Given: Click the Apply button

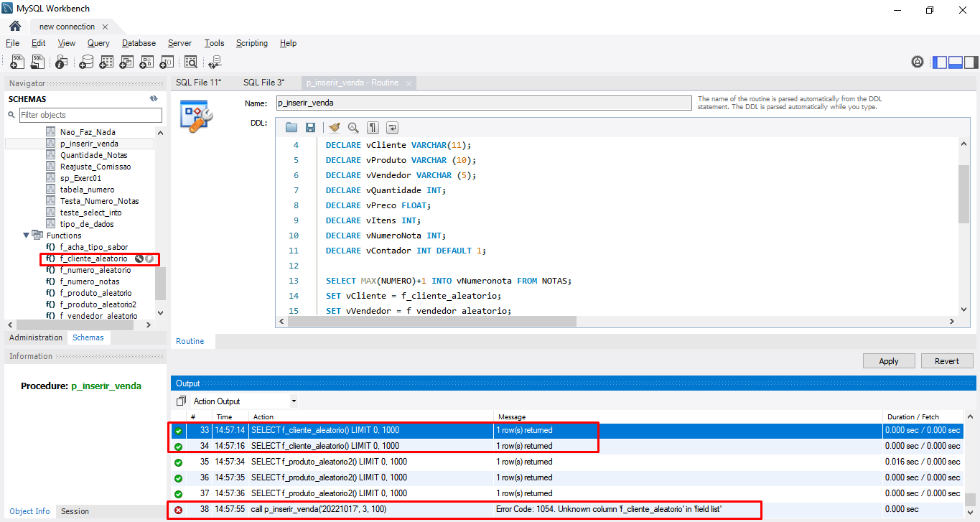Looking at the screenshot, I should pos(889,361).
